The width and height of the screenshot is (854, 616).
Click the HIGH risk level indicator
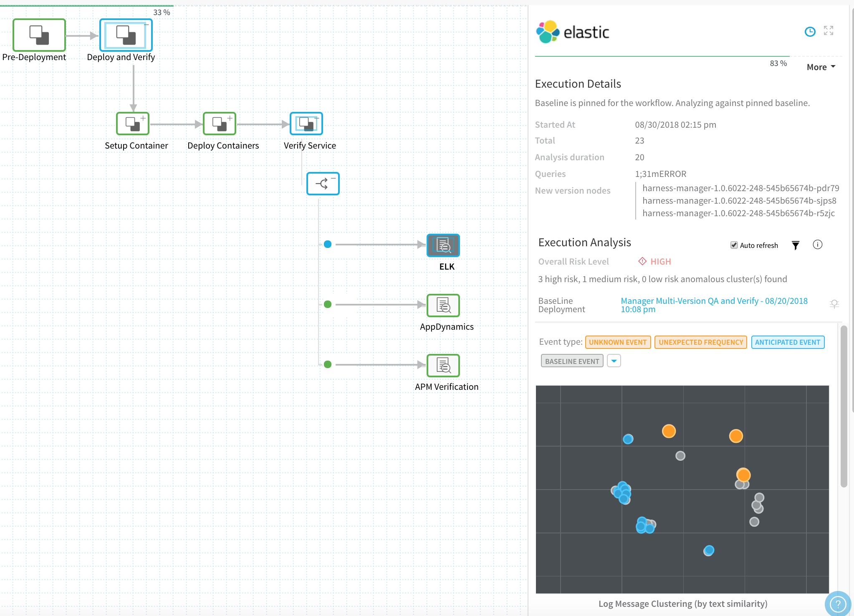tap(655, 262)
